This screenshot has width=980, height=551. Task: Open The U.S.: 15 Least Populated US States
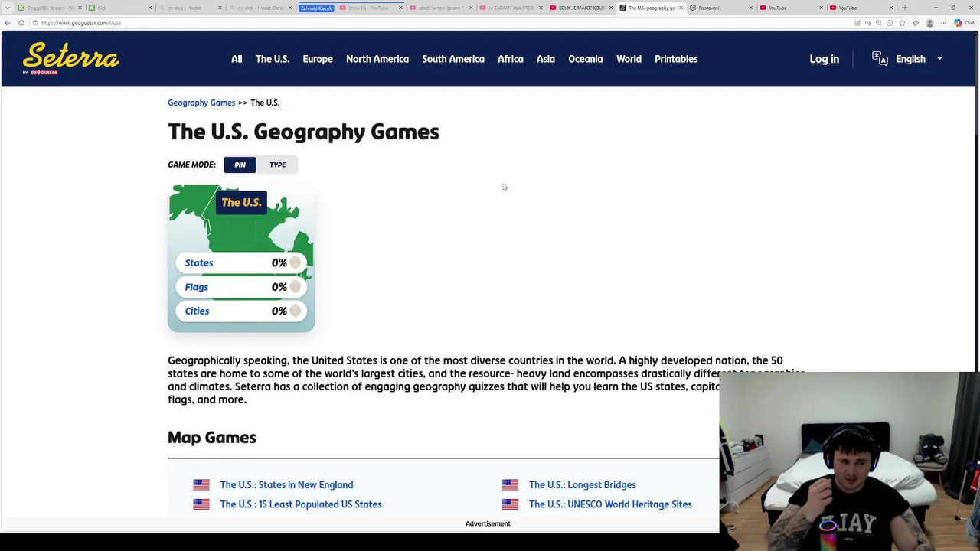pyautogui.click(x=301, y=504)
